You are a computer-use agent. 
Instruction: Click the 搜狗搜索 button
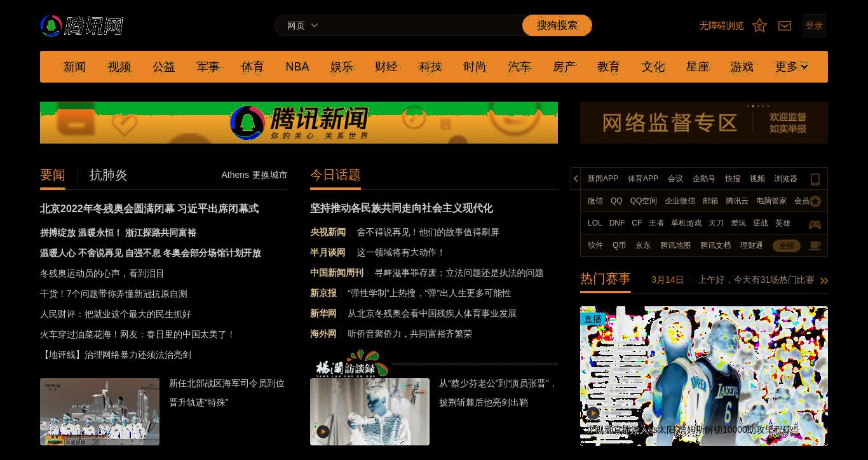pyautogui.click(x=557, y=25)
